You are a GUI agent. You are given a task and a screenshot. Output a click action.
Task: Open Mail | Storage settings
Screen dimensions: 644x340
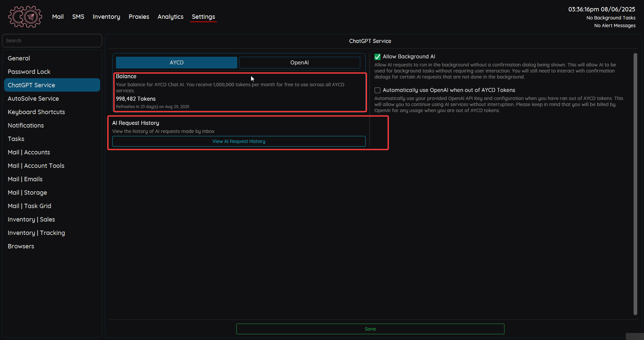[x=27, y=192]
